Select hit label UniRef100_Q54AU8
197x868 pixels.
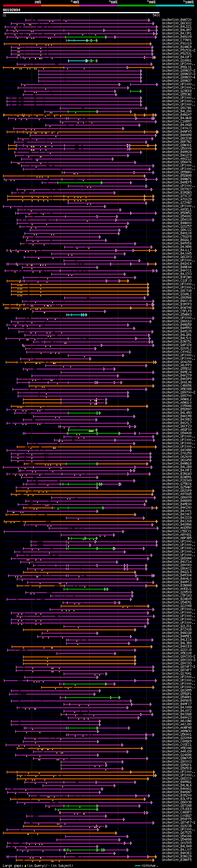(177, 434)
